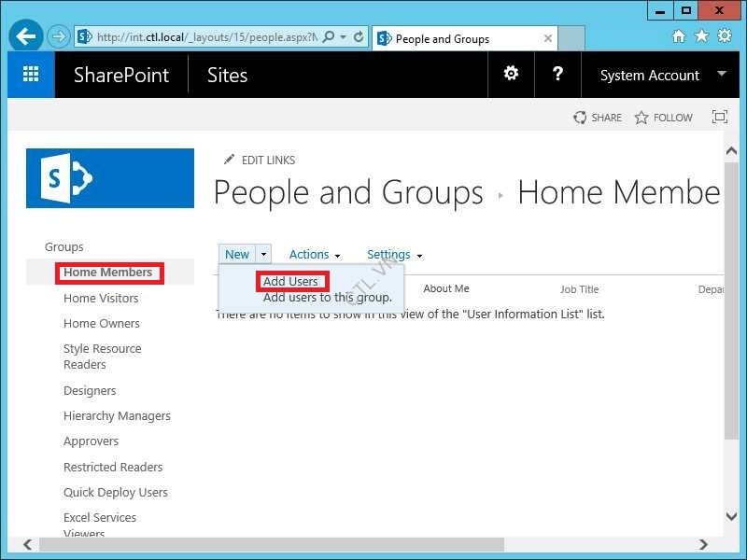The image size is (747, 560).
Task: Click the pencil Edit Links option
Action: (260, 160)
